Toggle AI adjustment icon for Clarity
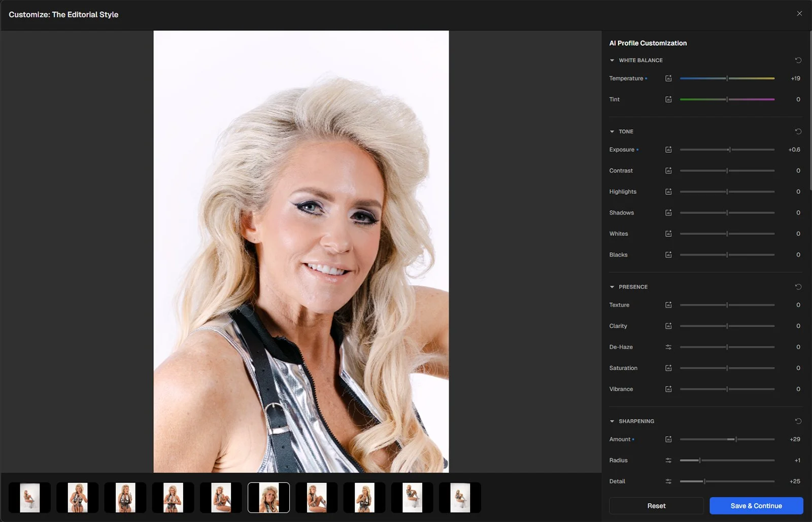812x522 pixels. point(668,326)
